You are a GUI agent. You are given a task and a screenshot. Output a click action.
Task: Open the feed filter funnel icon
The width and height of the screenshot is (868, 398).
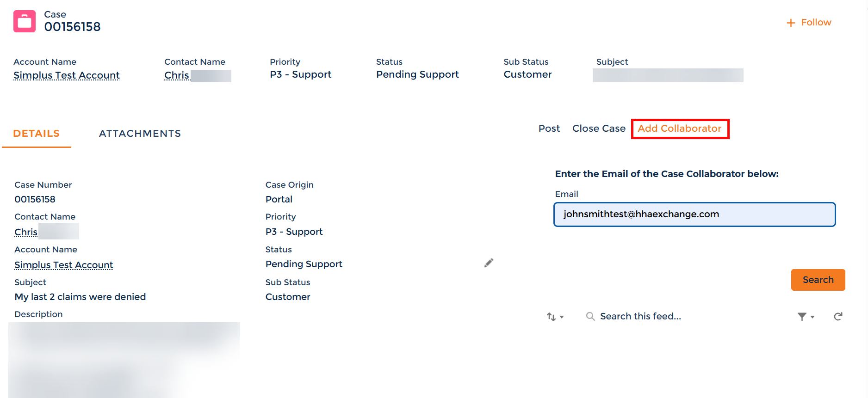[802, 316]
